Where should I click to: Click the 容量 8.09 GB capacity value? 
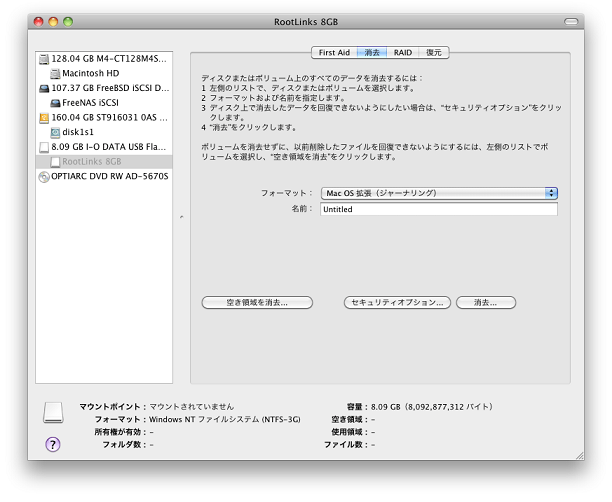[x=432, y=407]
